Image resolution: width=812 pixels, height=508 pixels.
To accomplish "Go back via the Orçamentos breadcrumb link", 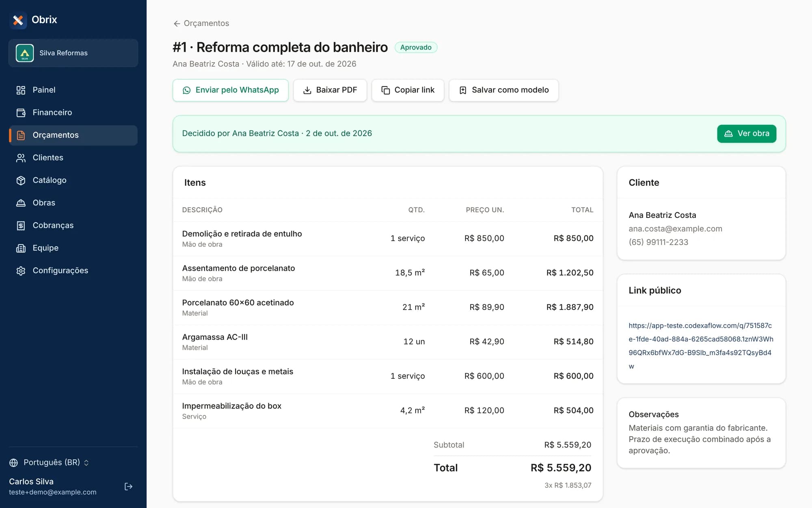I will coord(201,23).
